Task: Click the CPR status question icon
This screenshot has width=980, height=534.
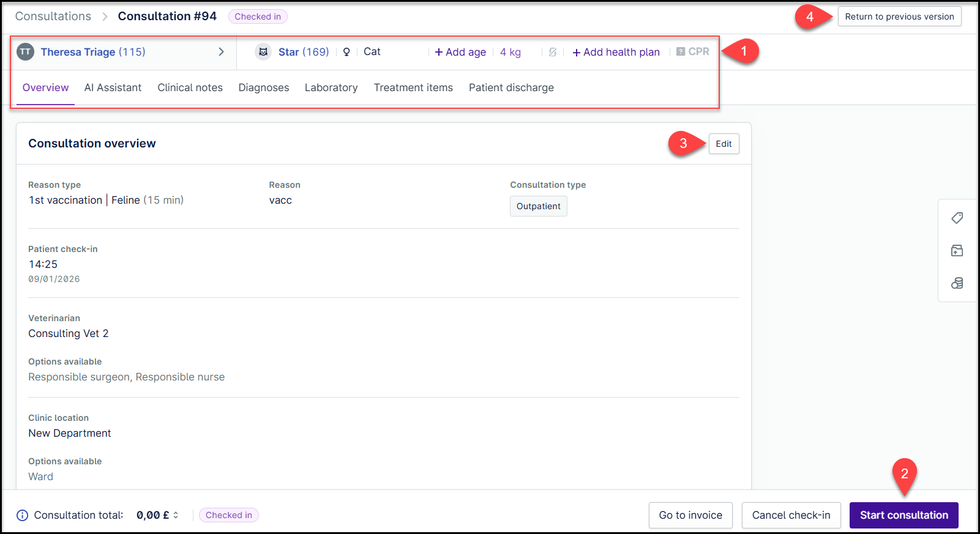Action: coord(681,52)
